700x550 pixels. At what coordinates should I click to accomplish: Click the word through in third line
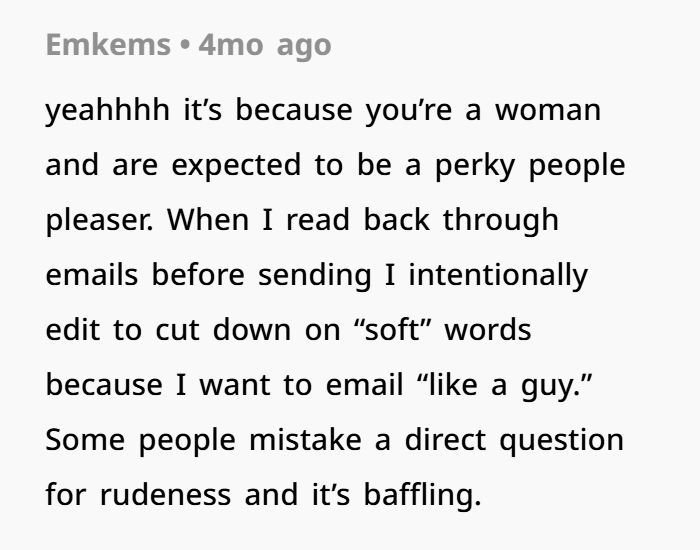click(x=500, y=220)
